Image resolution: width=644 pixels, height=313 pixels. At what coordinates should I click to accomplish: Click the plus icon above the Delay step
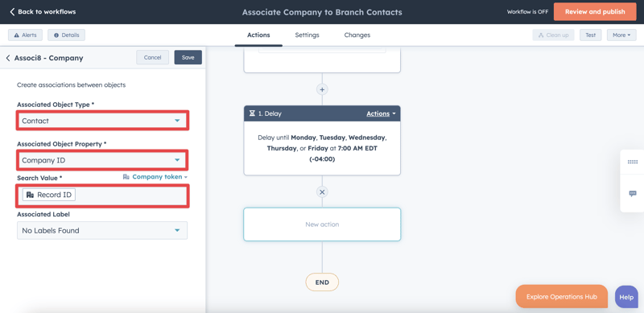point(322,89)
